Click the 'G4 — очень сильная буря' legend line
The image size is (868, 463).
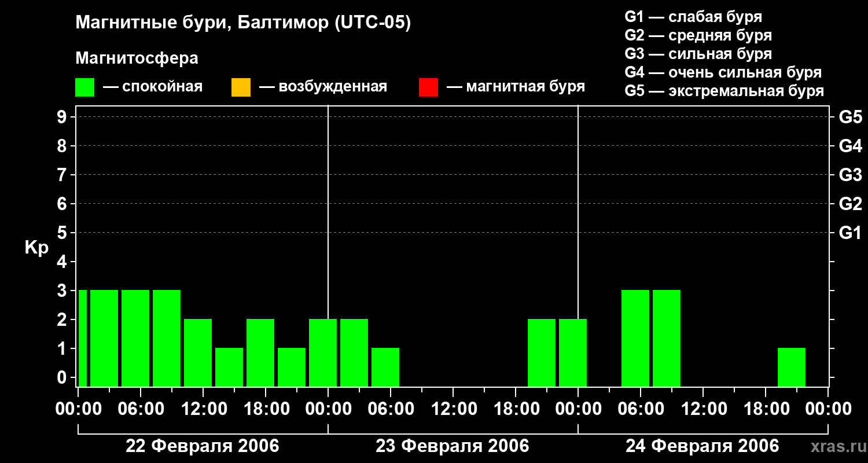(723, 72)
